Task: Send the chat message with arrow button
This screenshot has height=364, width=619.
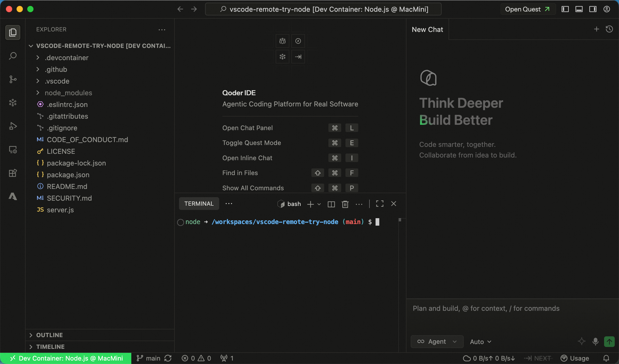Action: tap(609, 342)
